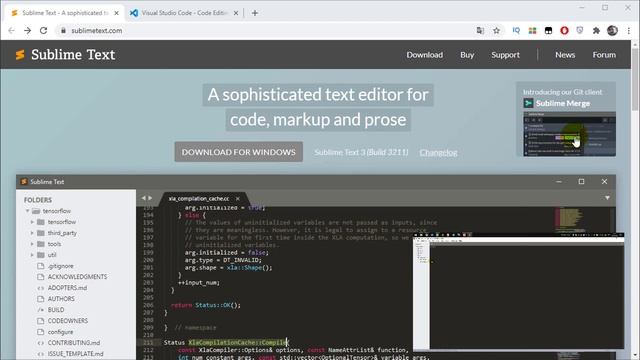Go back using browser back arrow
Screen dimensions: 640x360
[x=11, y=31]
